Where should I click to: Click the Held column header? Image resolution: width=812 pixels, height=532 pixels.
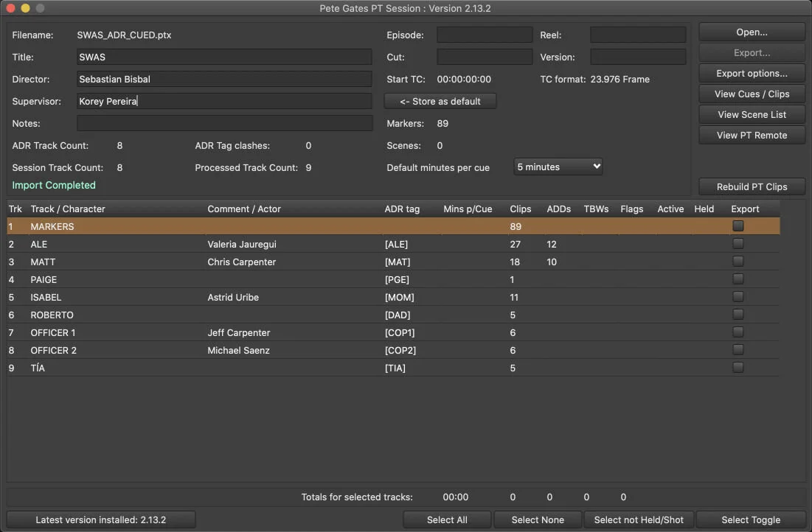(x=704, y=209)
